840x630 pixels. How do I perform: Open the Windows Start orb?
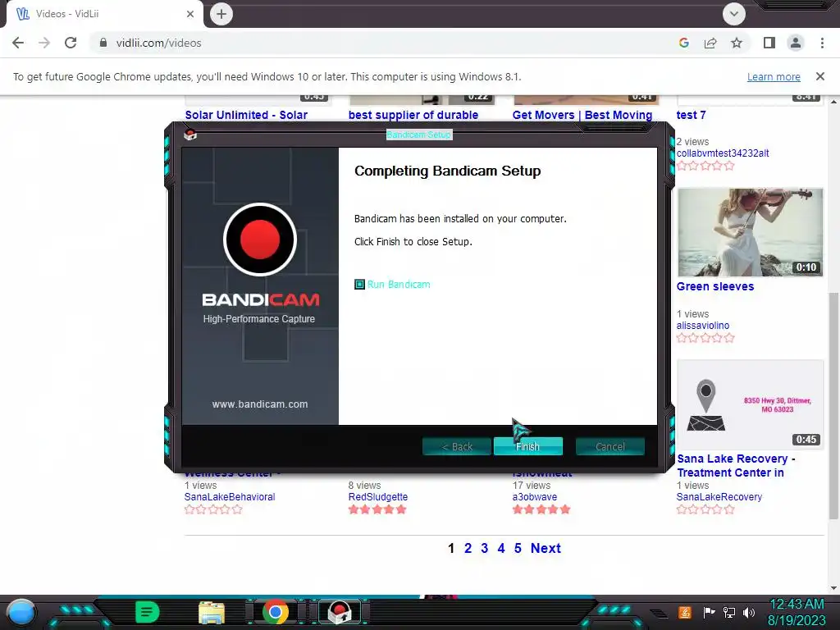click(x=21, y=612)
